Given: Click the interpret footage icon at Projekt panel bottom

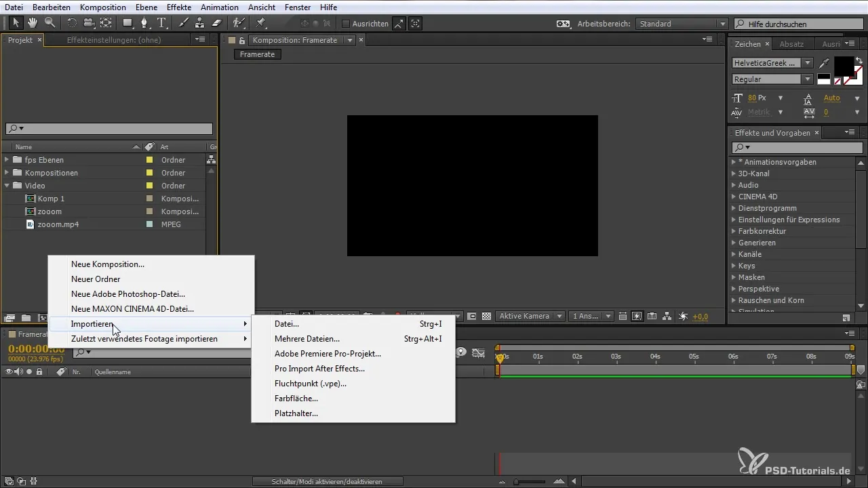Looking at the screenshot, I should (x=9, y=317).
